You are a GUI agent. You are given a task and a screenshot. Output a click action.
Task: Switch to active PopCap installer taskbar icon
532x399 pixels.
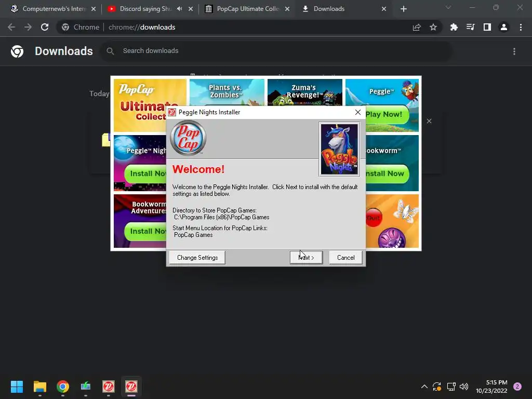(x=131, y=386)
